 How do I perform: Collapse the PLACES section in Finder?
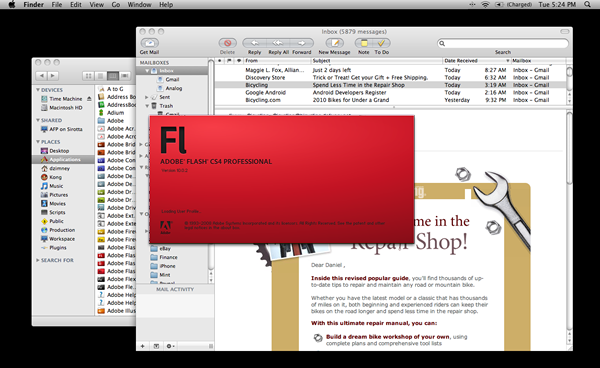point(38,142)
